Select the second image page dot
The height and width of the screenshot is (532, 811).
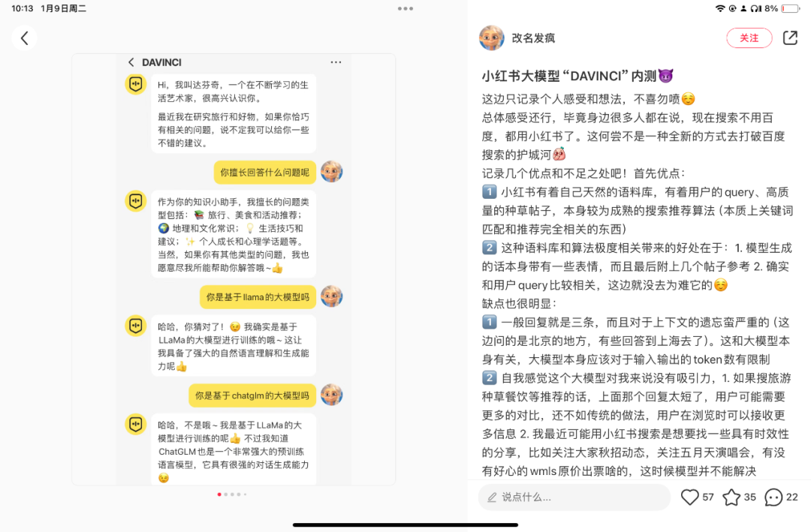pyautogui.click(x=225, y=494)
